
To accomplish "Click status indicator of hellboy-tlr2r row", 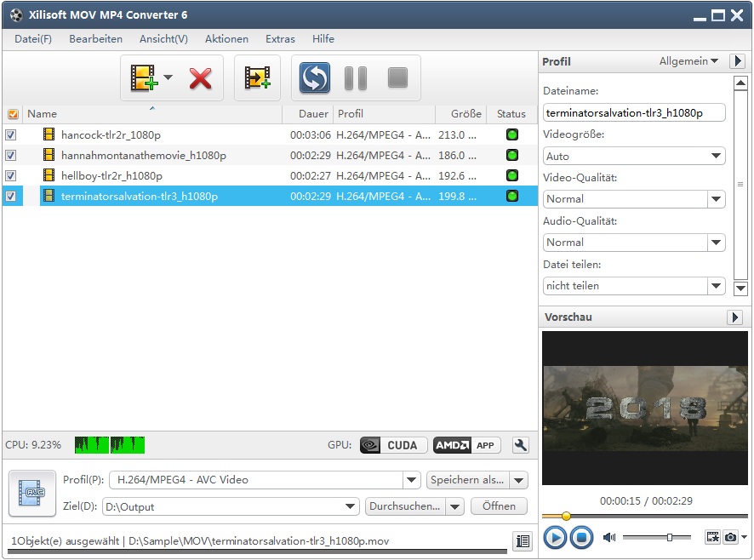I will coord(512,175).
